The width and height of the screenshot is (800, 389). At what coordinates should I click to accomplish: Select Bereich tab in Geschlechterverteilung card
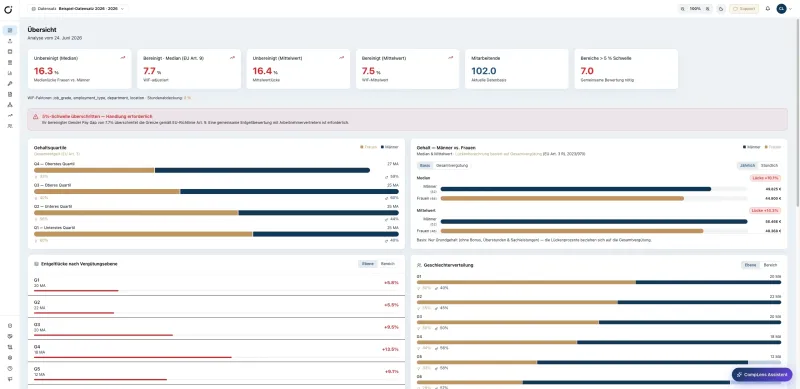coord(770,265)
